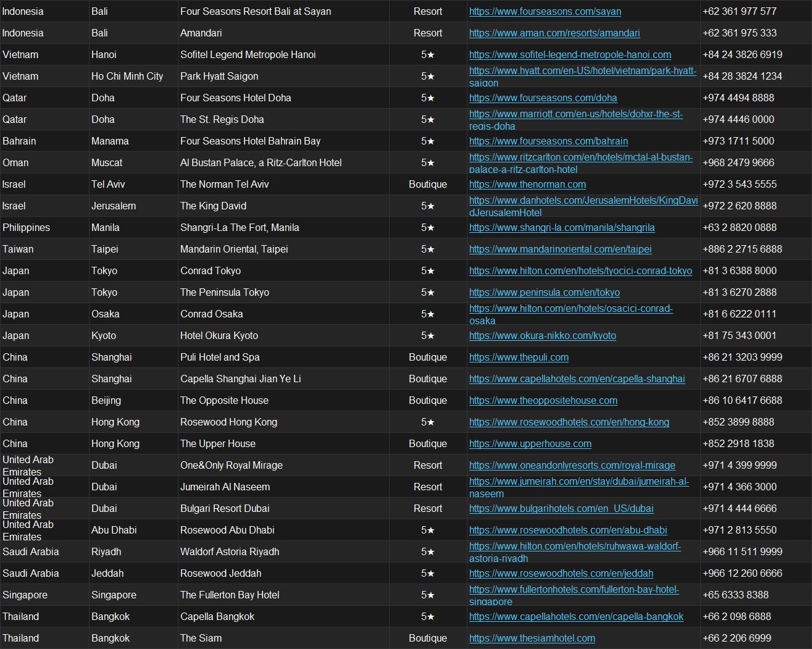Follow the theoppositehouse.com link
The width and height of the screenshot is (812, 649).
pos(543,401)
